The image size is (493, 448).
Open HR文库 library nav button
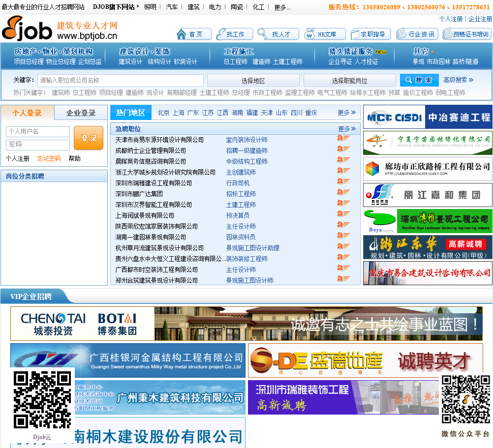click(x=325, y=34)
